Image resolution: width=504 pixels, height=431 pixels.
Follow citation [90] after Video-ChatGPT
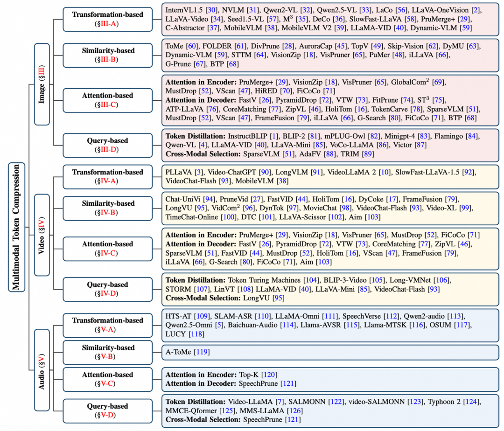click(x=265, y=173)
